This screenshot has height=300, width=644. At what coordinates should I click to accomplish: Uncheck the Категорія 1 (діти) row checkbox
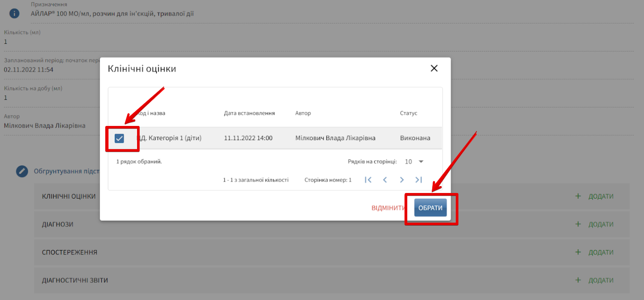pos(119,138)
